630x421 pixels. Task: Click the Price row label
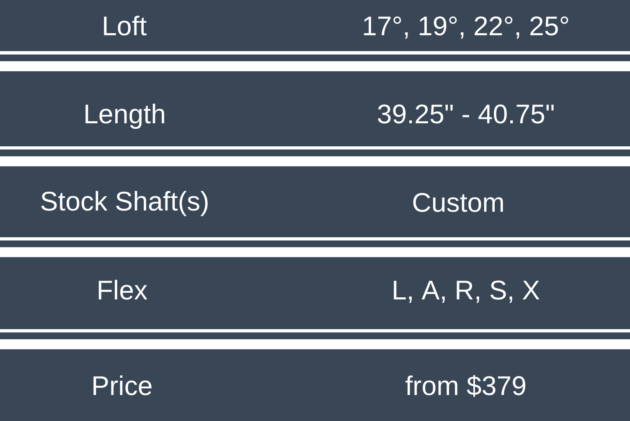[122, 386]
